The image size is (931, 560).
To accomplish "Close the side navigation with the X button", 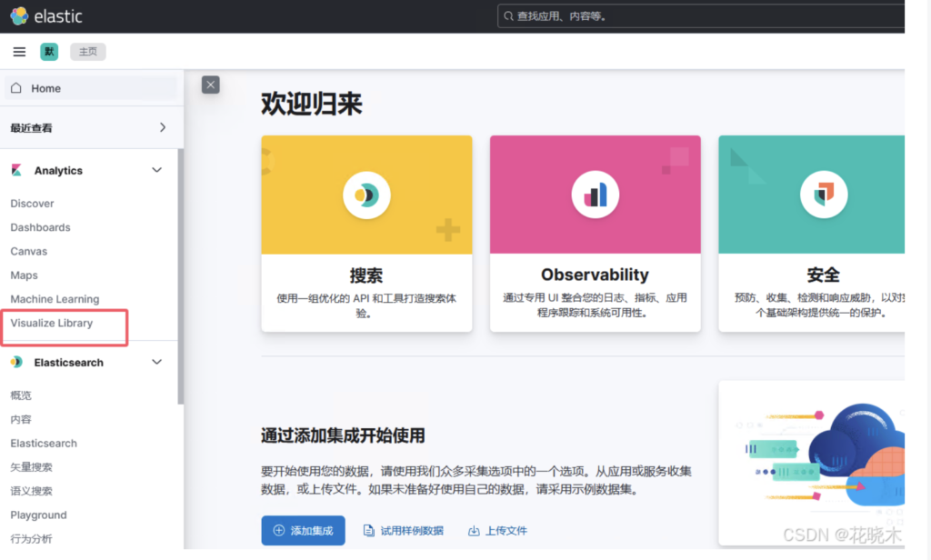I will [210, 85].
